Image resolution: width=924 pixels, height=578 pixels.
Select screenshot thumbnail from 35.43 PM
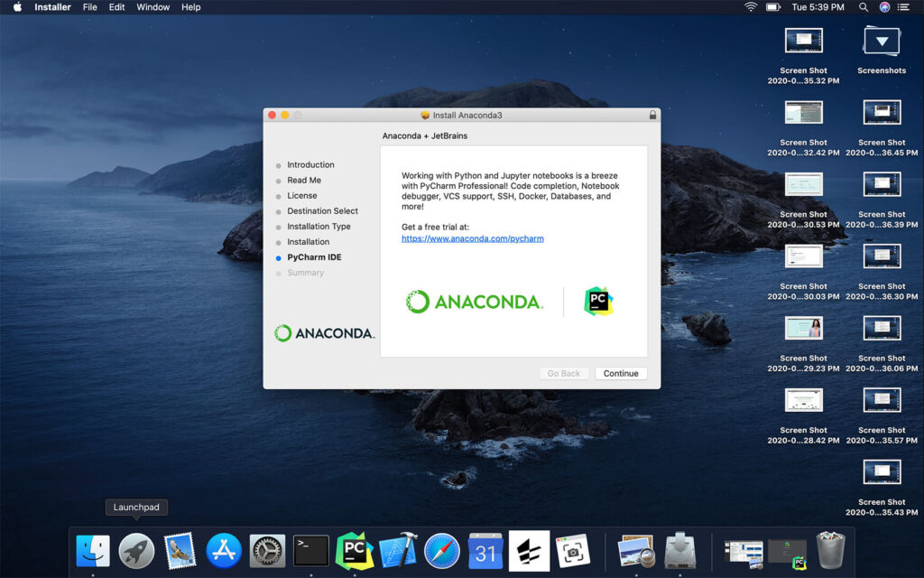pyautogui.click(x=882, y=472)
